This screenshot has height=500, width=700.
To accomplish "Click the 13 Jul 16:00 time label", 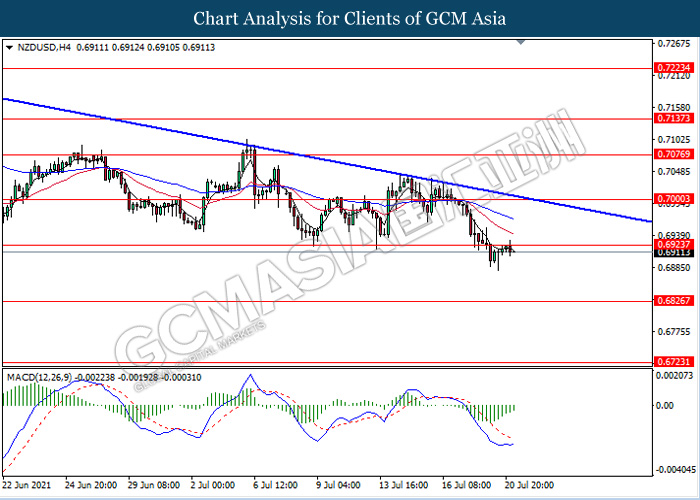I will click(404, 485).
